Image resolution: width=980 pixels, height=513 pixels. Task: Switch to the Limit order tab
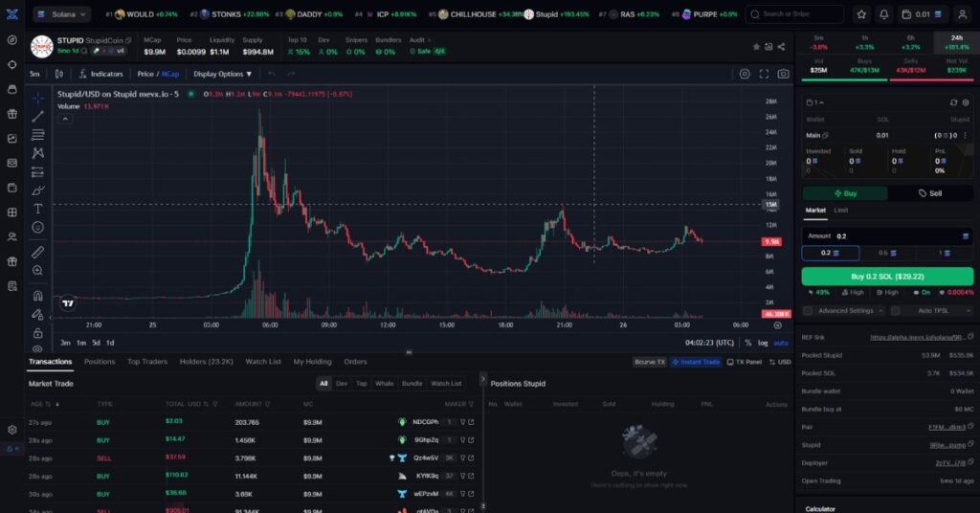coord(841,211)
